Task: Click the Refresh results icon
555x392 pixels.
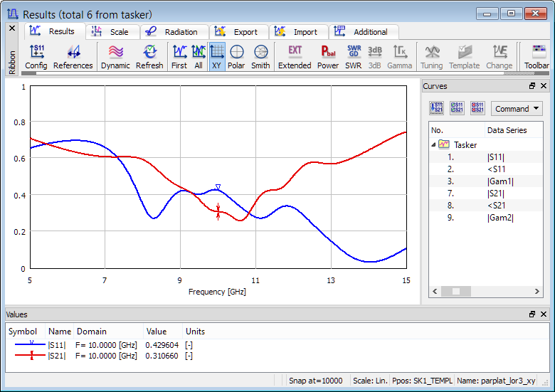Action: click(x=149, y=56)
